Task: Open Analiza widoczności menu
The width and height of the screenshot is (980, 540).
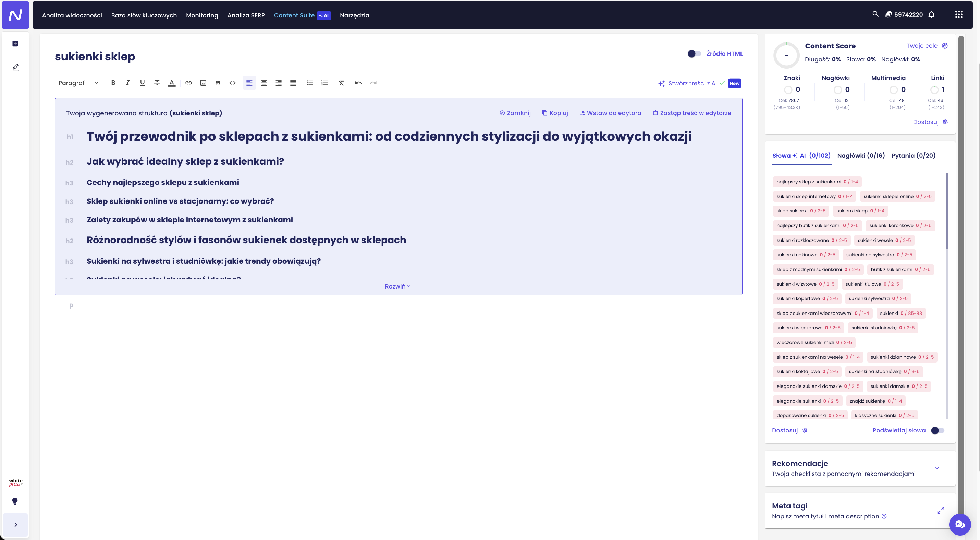Action: pyautogui.click(x=72, y=15)
